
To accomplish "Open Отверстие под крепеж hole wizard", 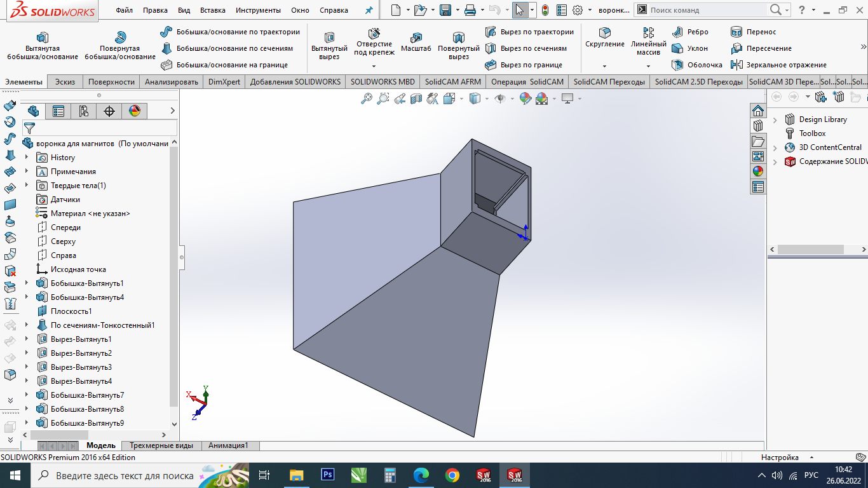I will pos(374,34).
